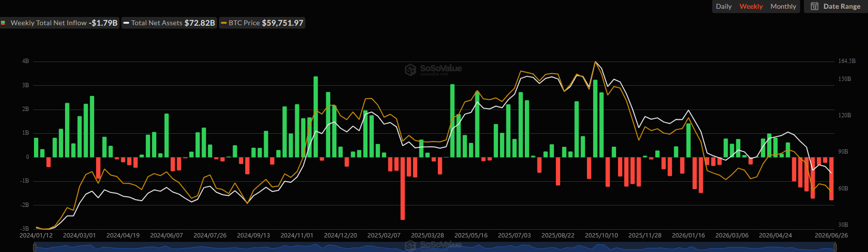The image size is (868, 252).
Task: Click the x-axis label 2024/07/26
Action: pos(210,235)
